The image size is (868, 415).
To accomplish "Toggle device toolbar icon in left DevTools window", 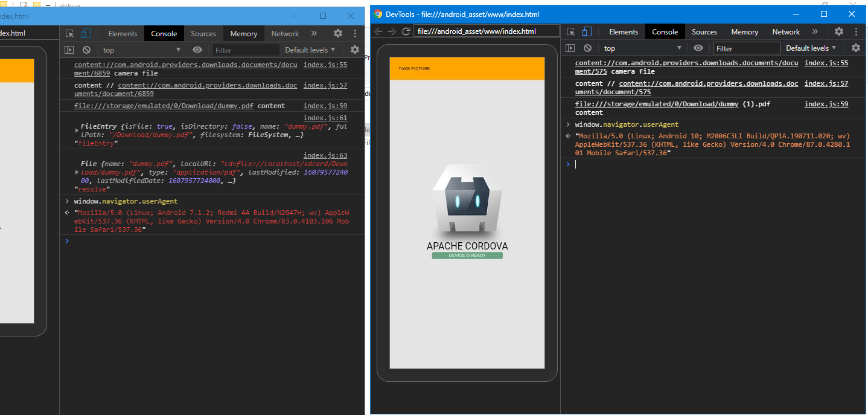I will [86, 34].
